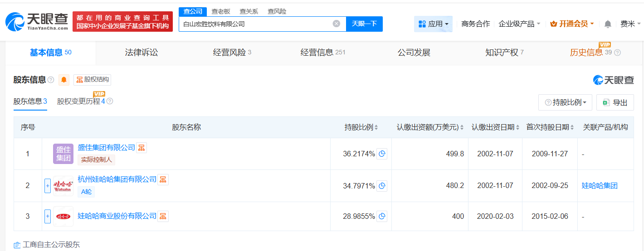Switch to the 法律诉讼 tab
The image size is (644, 251).
[141, 53]
